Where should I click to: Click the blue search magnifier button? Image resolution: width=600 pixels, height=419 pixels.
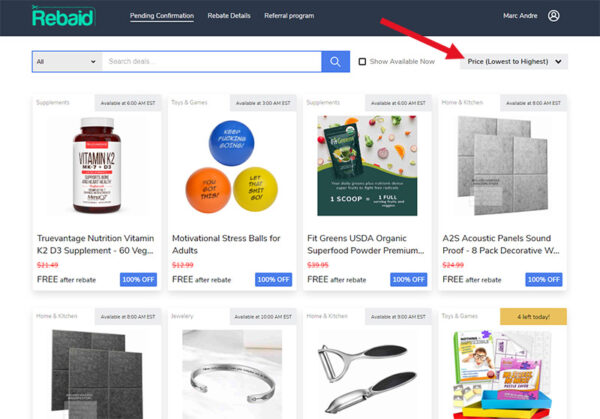pos(336,62)
